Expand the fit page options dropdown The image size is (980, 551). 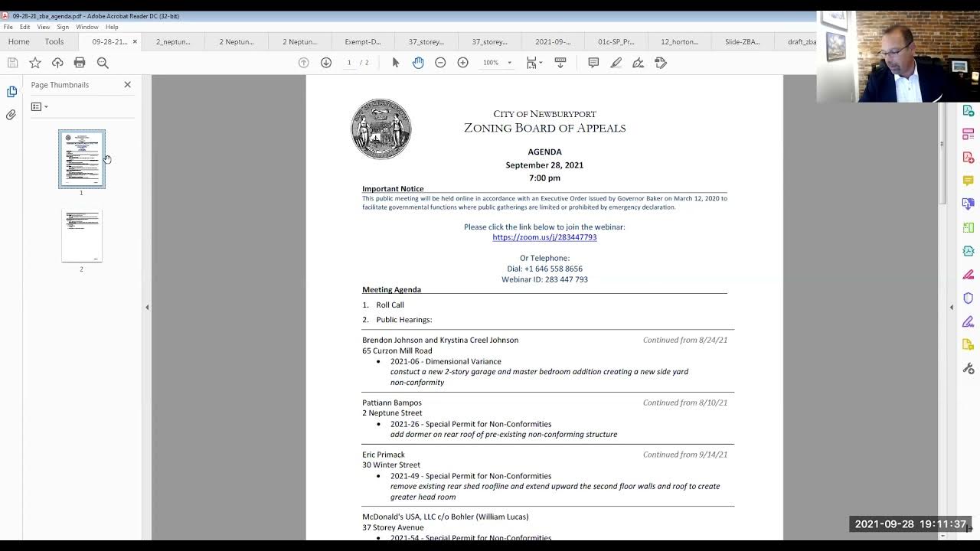(x=541, y=63)
